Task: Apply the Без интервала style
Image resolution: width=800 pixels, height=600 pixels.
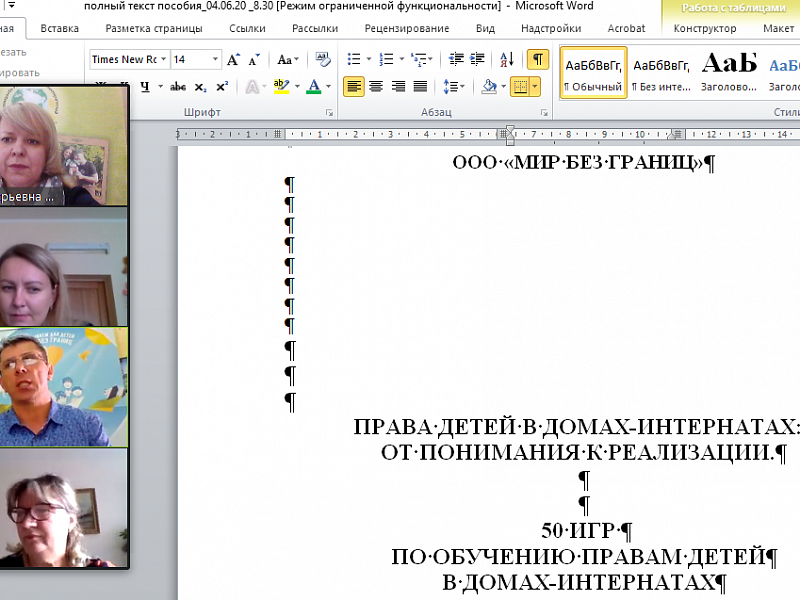Action: tap(661, 73)
